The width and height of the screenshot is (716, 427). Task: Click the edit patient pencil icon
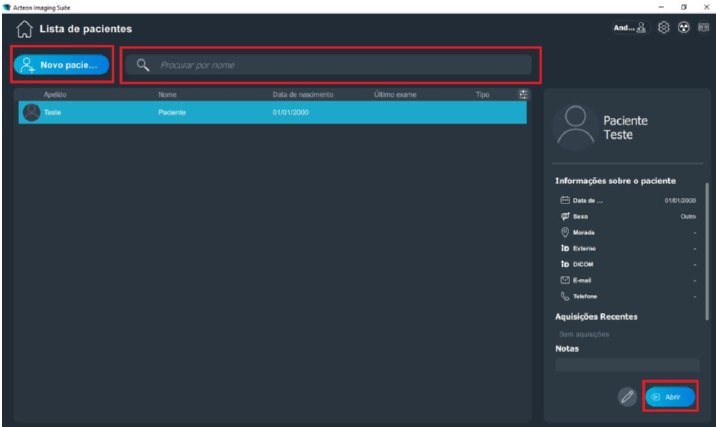[627, 397]
